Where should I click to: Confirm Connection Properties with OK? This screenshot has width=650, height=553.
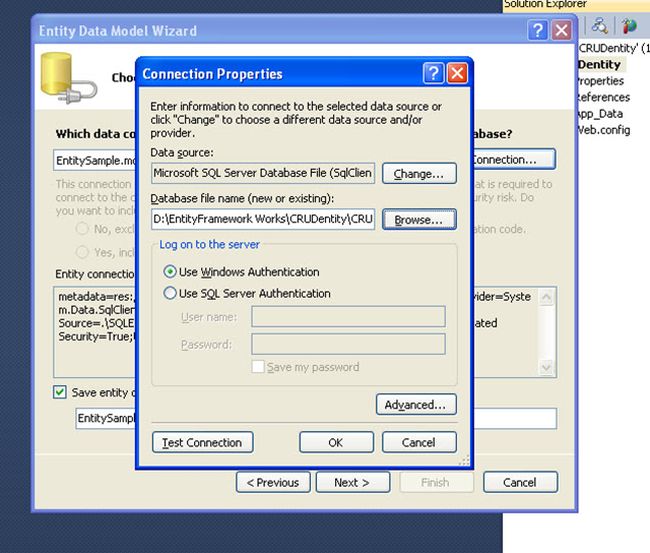(x=336, y=442)
